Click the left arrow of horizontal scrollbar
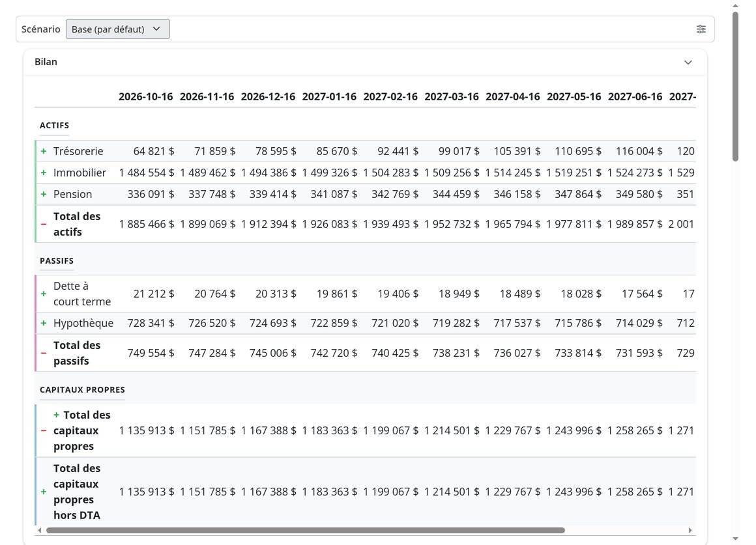Image resolution: width=756 pixels, height=545 pixels. (x=40, y=531)
